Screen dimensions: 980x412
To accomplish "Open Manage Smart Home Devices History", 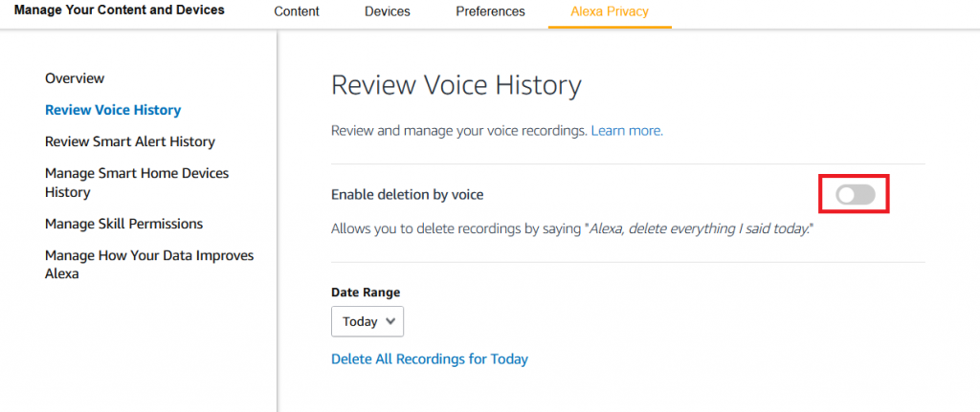I will pyautogui.click(x=137, y=183).
